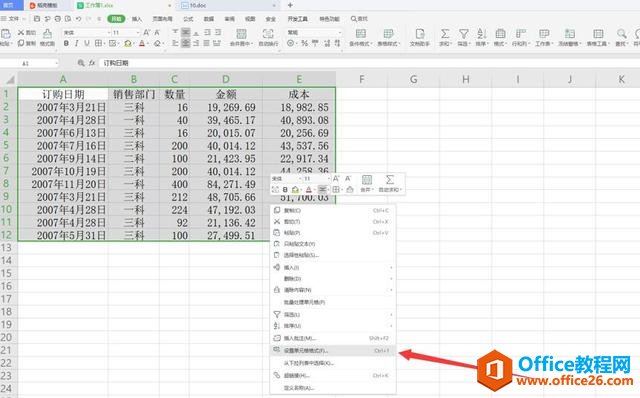Click cell containing 2007年6月13日
Screen dimensions: 640x398
tap(63, 133)
